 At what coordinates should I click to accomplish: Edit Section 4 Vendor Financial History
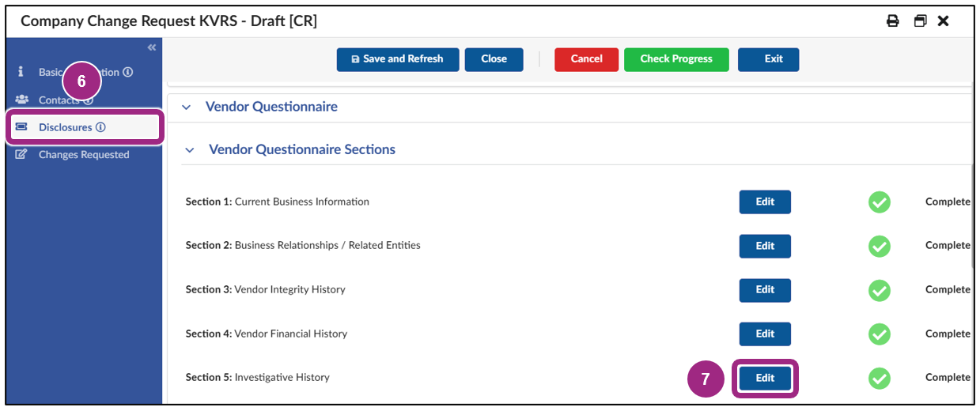pyautogui.click(x=765, y=334)
